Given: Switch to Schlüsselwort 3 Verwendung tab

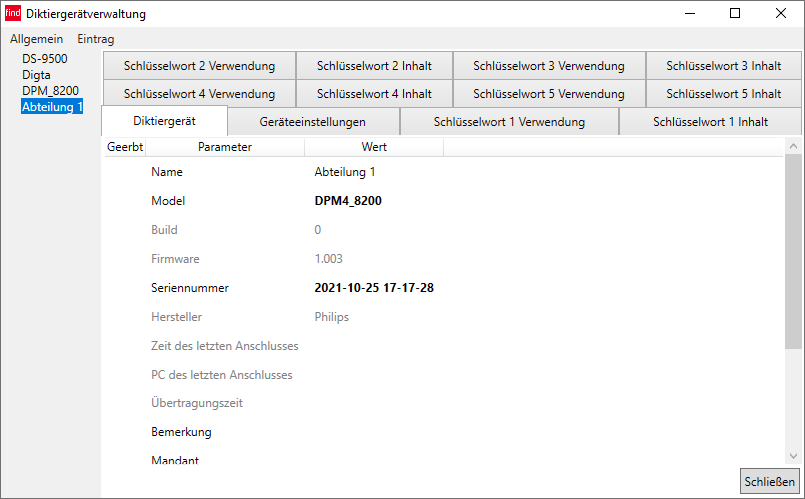Looking at the screenshot, I should pyautogui.click(x=549, y=66).
